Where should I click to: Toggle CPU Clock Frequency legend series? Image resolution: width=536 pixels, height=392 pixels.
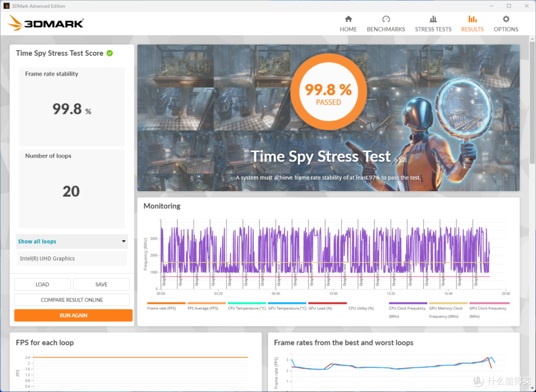[407, 306]
